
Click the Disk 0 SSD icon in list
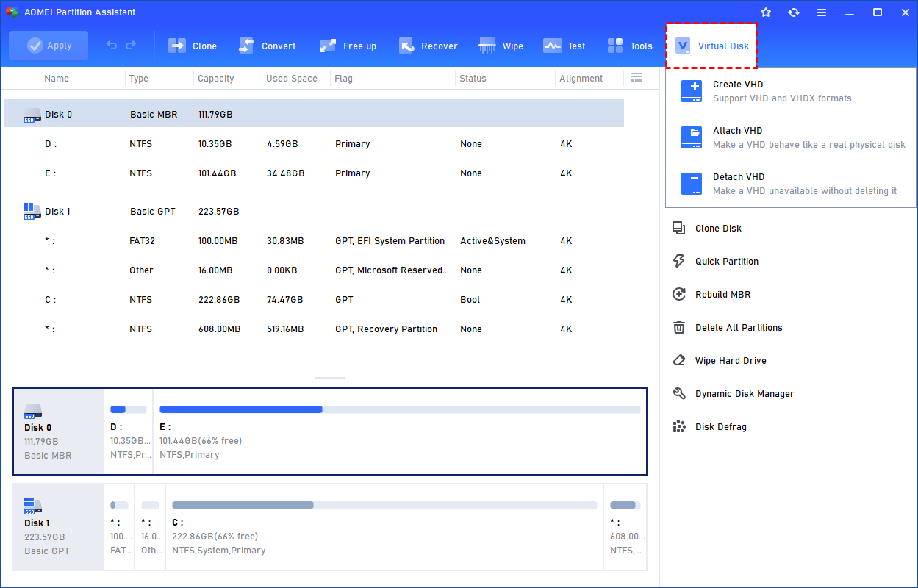click(32, 115)
